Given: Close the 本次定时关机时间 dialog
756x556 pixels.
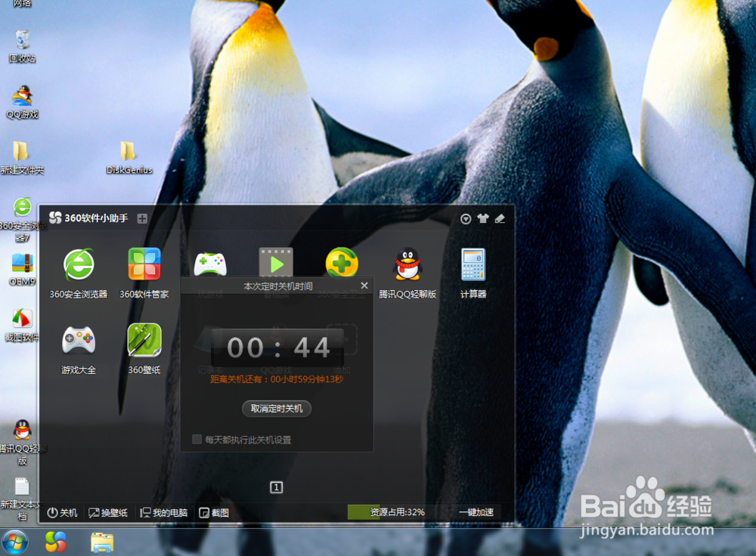Looking at the screenshot, I should point(364,286).
